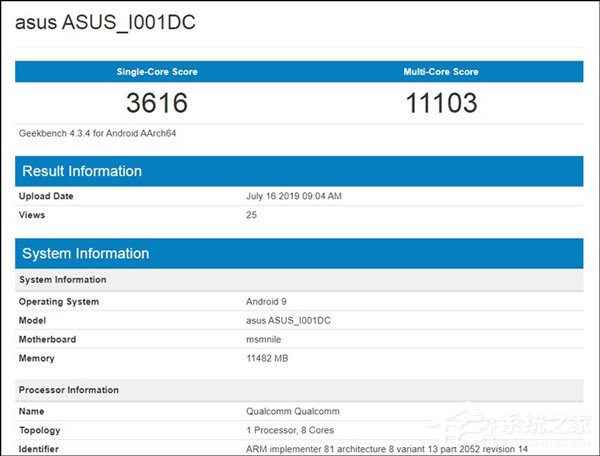The width and height of the screenshot is (600, 456).
Task: Click the views count 25
Action: click(x=251, y=215)
